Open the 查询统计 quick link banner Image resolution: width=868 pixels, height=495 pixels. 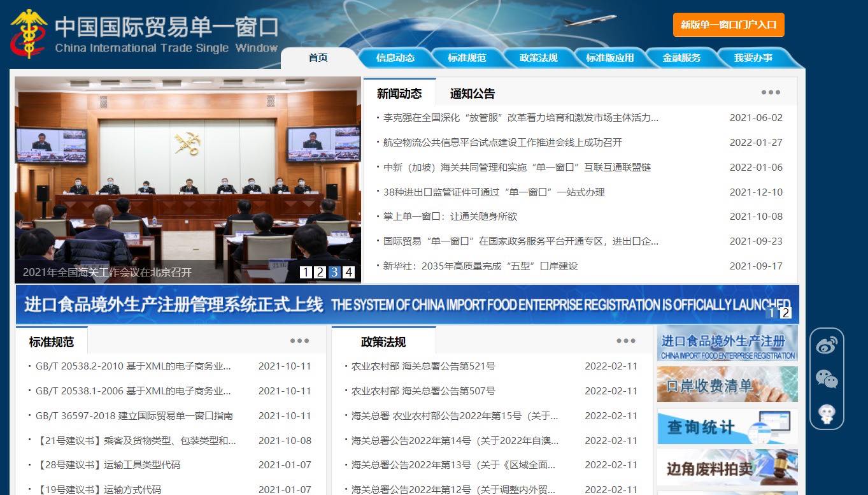pyautogui.click(x=727, y=427)
